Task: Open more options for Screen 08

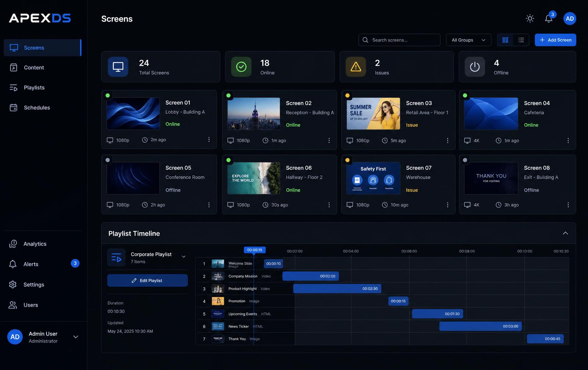Action: coord(568,205)
